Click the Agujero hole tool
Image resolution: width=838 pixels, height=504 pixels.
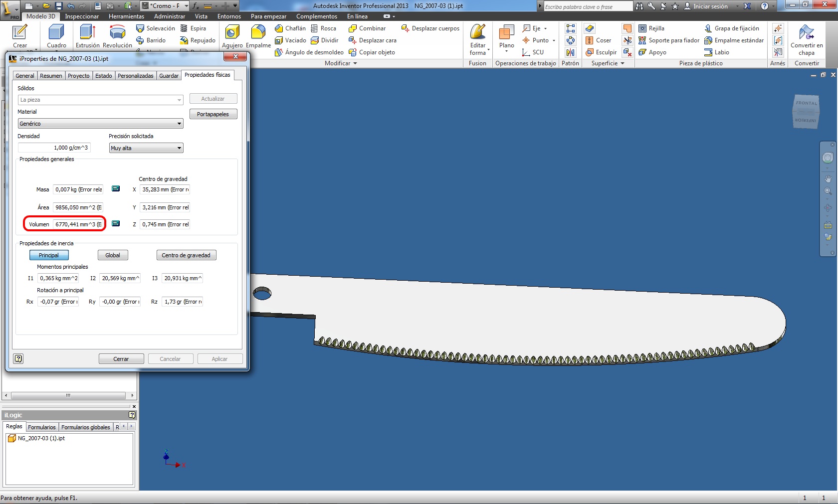(232, 36)
